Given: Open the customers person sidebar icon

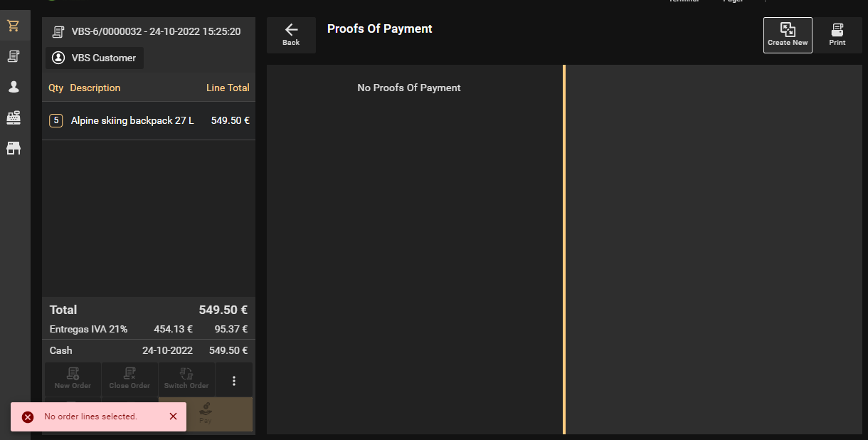Looking at the screenshot, I should (x=13, y=87).
